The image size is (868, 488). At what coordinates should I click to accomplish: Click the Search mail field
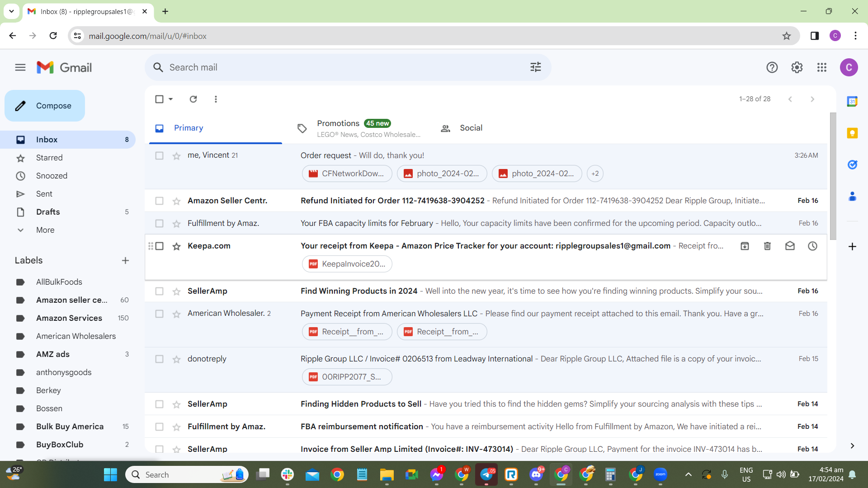click(x=348, y=67)
